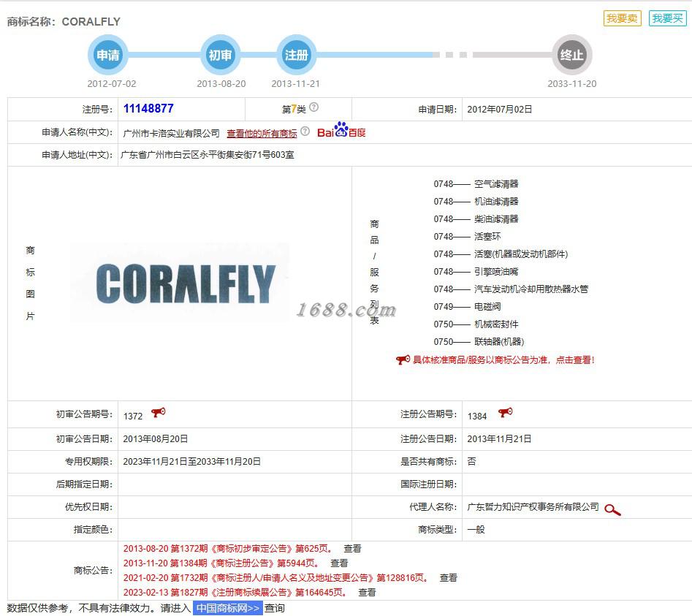Click 查看 for 注册商标续展公告
The image size is (692, 616).
[367, 592]
